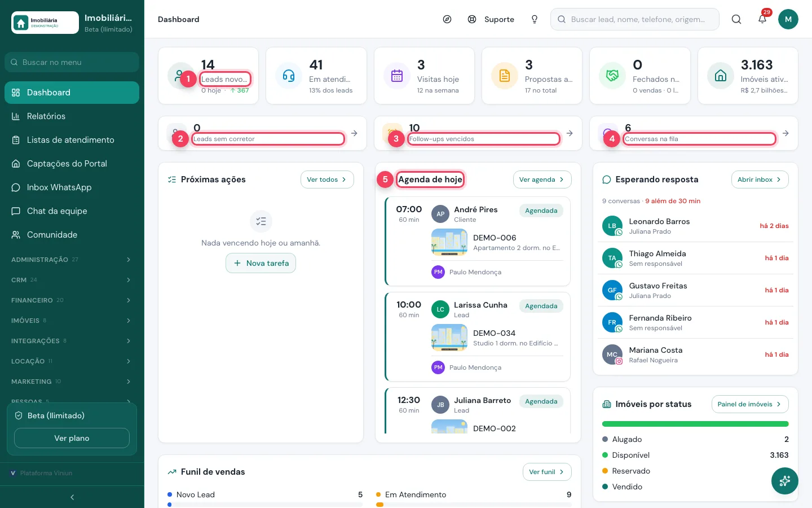Image resolution: width=812 pixels, height=508 pixels.
Task: Expand the INTEGRAÇÕES section
Action: (x=72, y=341)
